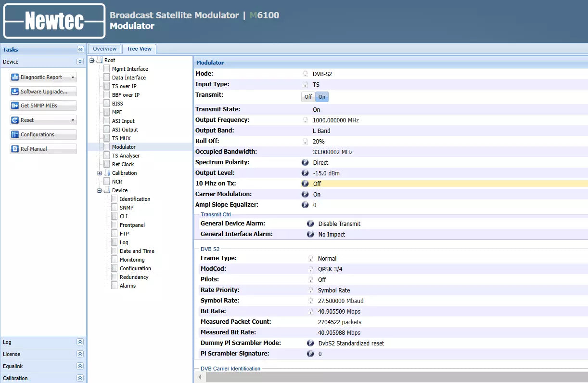The image size is (588, 383).
Task: Select Redundancy tree item
Action: point(134,277)
